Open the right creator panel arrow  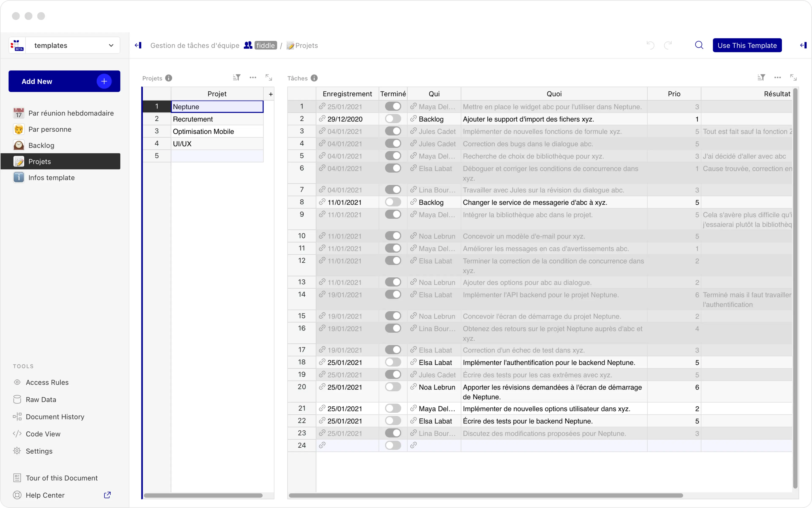[x=803, y=45]
